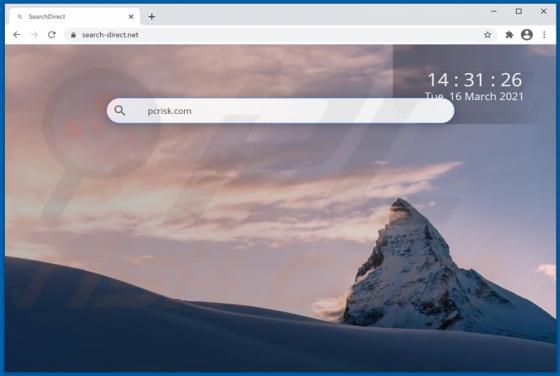Image resolution: width=560 pixels, height=376 pixels.
Task: Close the browser window
Action: [x=544, y=11]
